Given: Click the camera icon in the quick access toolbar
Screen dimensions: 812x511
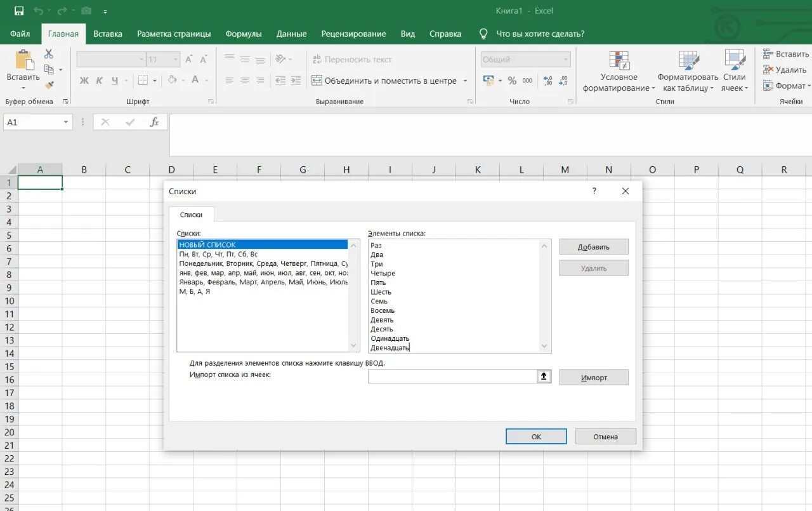Looking at the screenshot, I should coord(86,11).
